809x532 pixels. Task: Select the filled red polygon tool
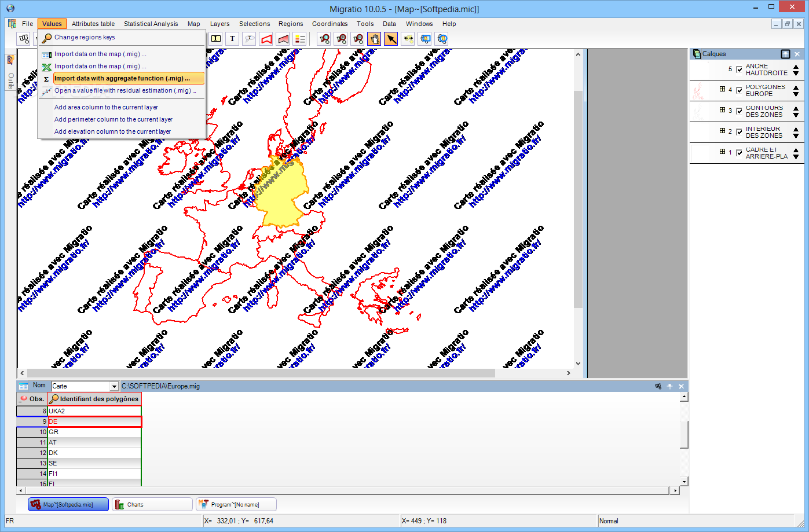tap(283, 39)
